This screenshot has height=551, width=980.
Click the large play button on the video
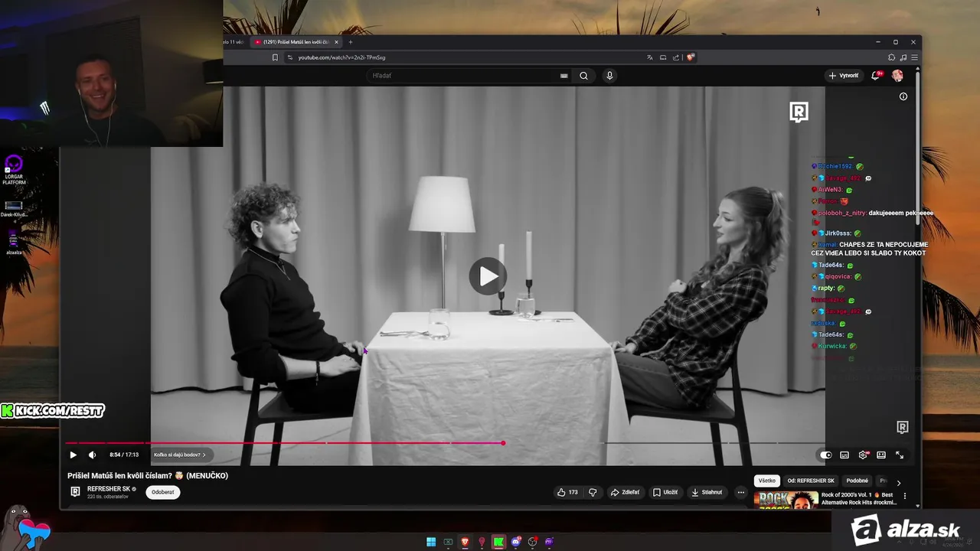pyautogui.click(x=488, y=276)
